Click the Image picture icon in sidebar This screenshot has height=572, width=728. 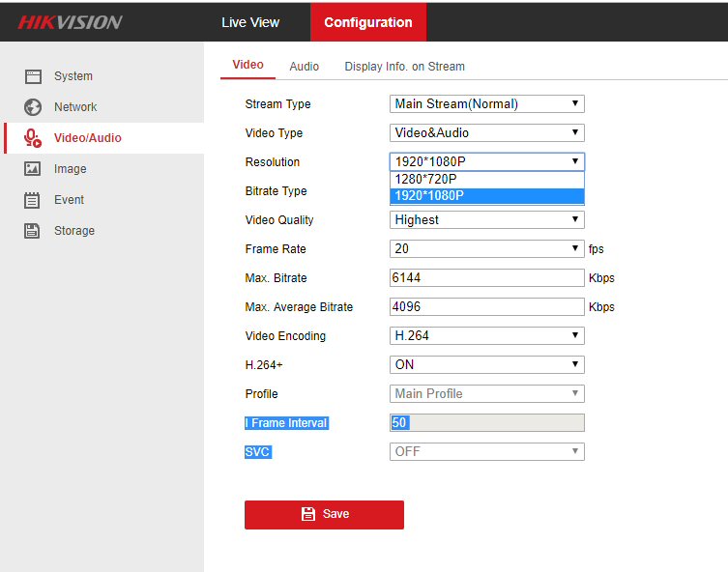click(33, 169)
